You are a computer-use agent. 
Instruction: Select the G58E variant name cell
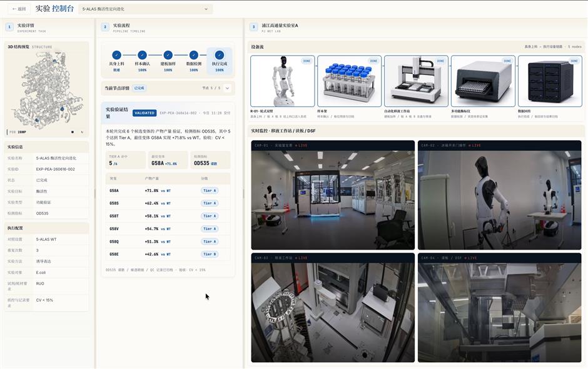pos(114,255)
